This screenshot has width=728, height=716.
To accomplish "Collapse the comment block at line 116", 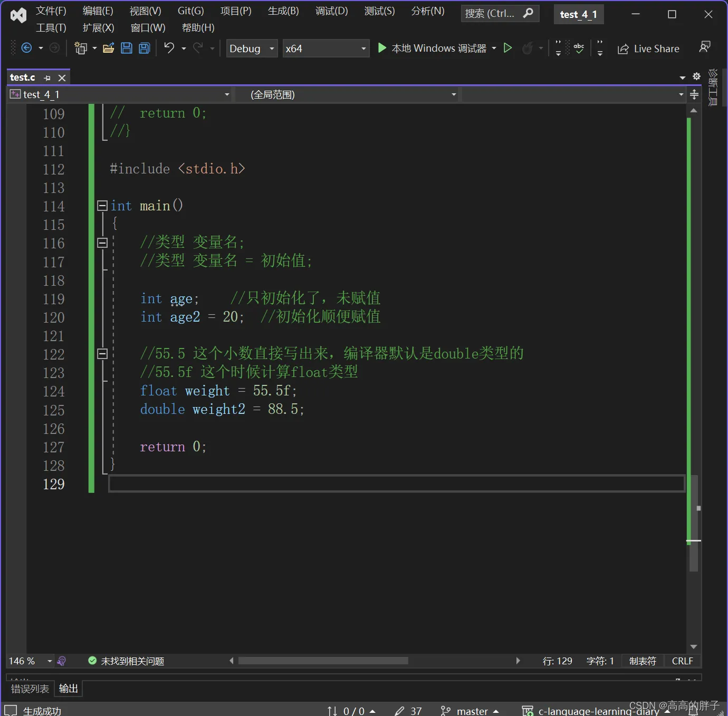I will point(102,243).
